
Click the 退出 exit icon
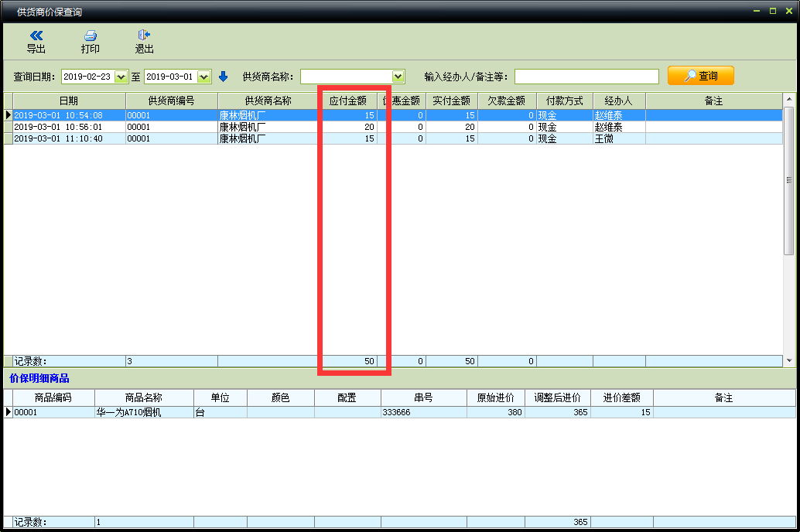144,35
